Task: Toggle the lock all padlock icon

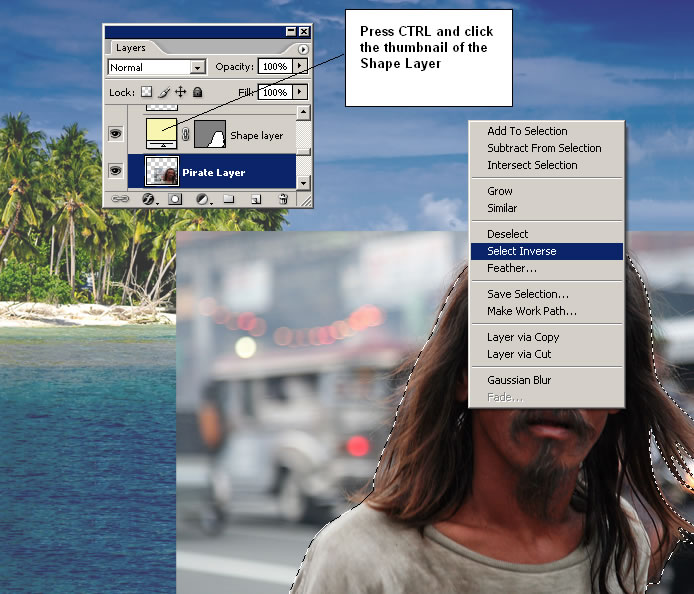Action: tap(197, 92)
